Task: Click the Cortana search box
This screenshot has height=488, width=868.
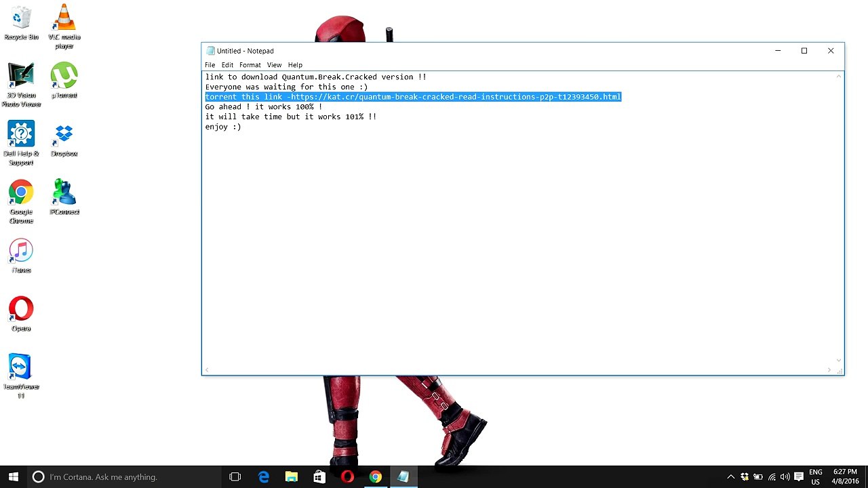Action: tap(123, 477)
